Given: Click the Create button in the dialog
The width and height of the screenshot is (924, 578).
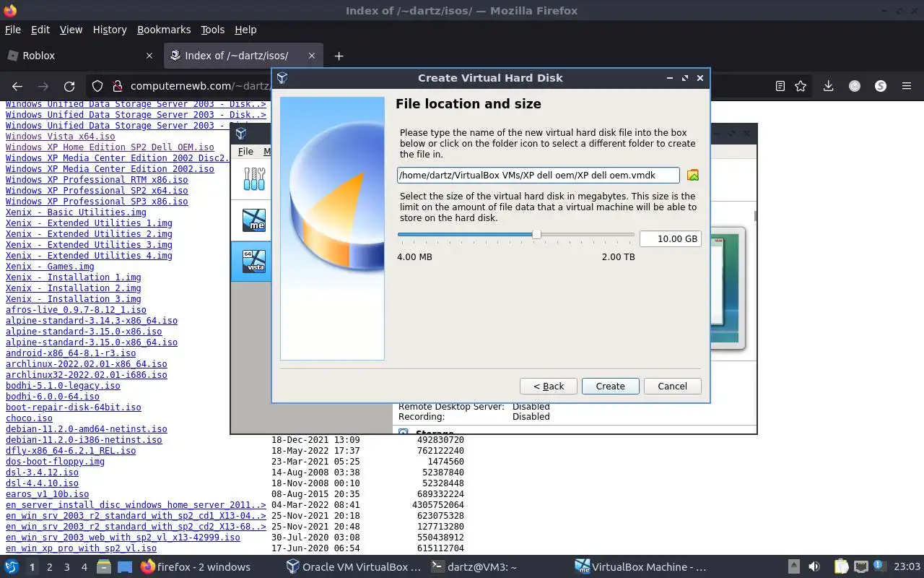Looking at the screenshot, I should [x=610, y=387].
